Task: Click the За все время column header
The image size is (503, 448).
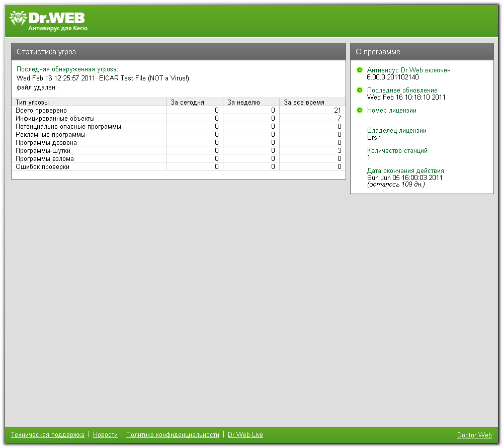Action: pyautogui.click(x=312, y=102)
